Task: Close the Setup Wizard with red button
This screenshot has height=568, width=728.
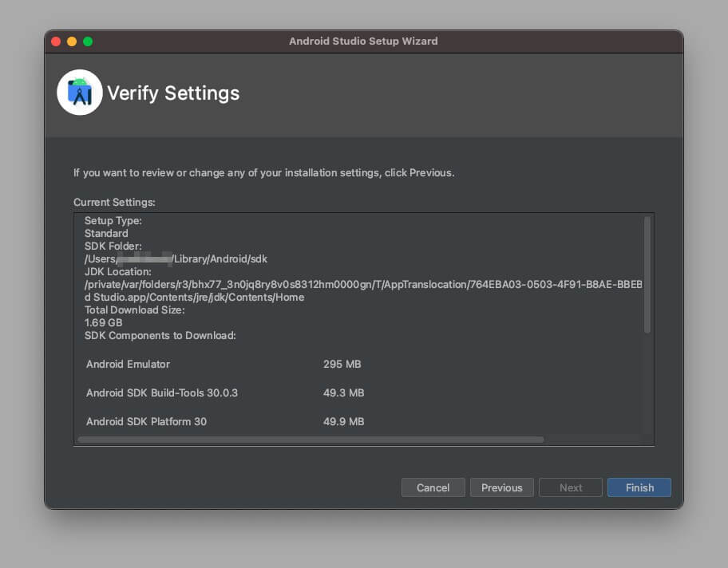Action: (x=56, y=41)
